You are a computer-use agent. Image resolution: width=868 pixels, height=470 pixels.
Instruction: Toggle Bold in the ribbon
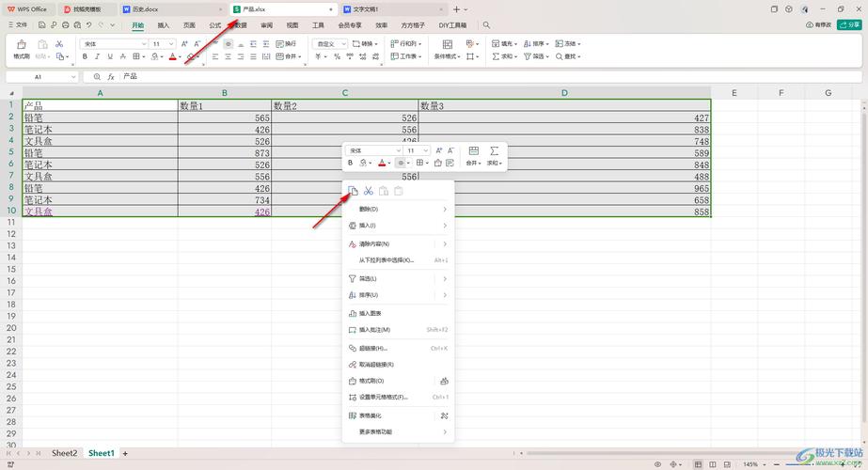pyautogui.click(x=85, y=56)
